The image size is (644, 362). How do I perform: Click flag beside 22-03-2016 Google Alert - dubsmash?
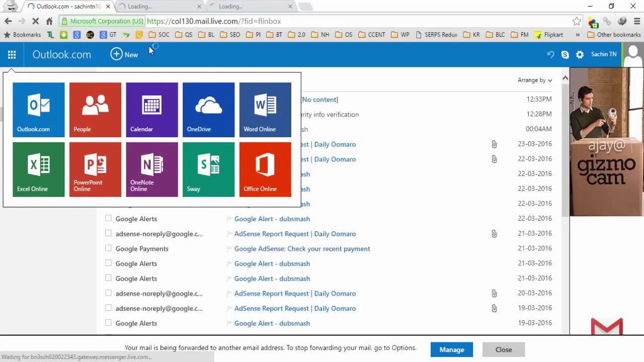pyautogui.click(x=229, y=219)
